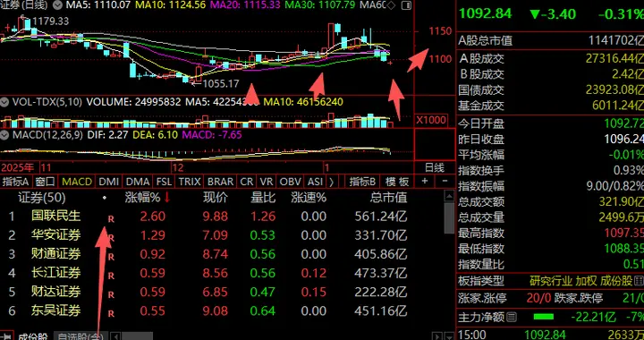Viewport: 644px width, 340px height.
Task: Click the MA5: 1110.07 label
Action: (98, 5)
